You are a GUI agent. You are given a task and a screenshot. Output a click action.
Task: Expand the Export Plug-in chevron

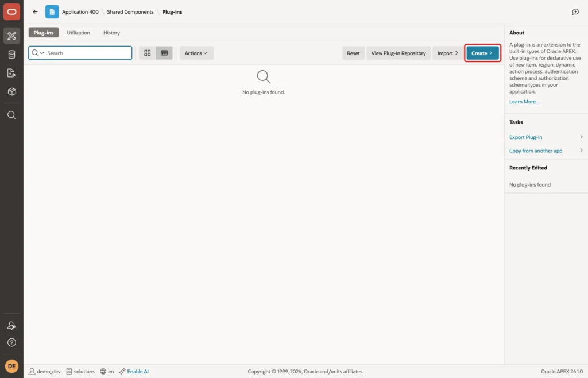tap(581, 137)
